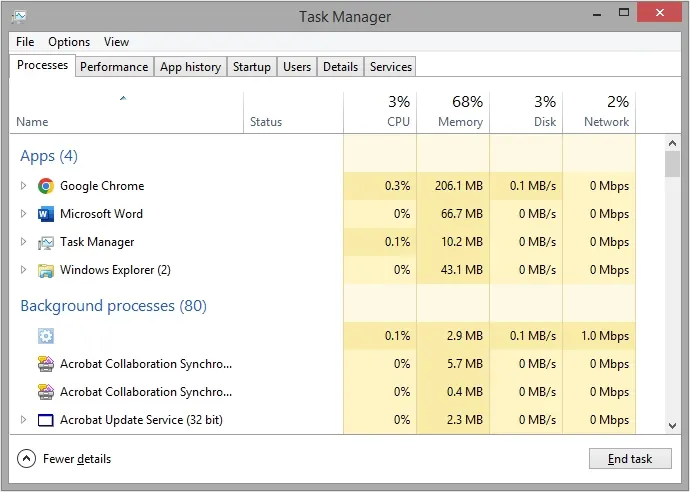The width and height of the screenshot is (690, 492).
Task: Sort processes by Network column header
Action: (x=599, y=113)
